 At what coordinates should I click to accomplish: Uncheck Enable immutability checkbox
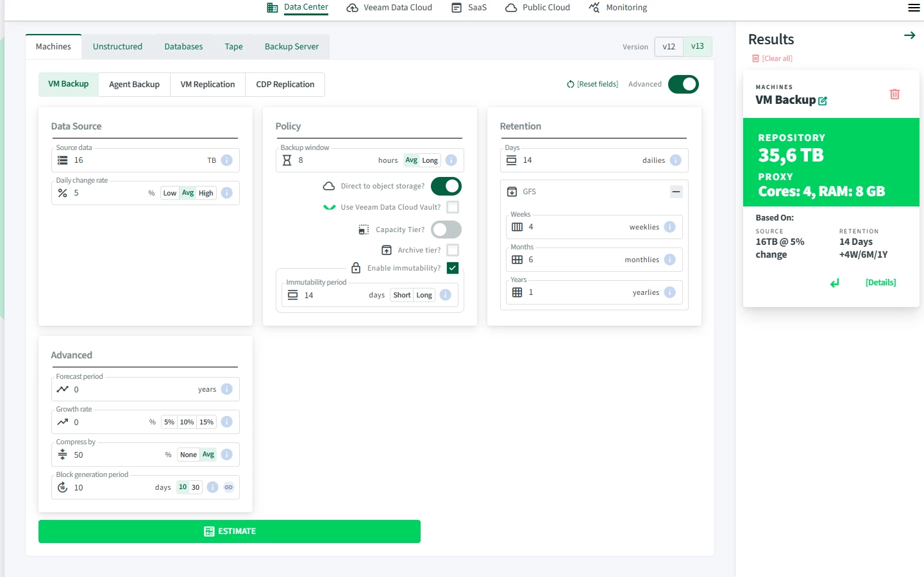click(x=453, y=268)
